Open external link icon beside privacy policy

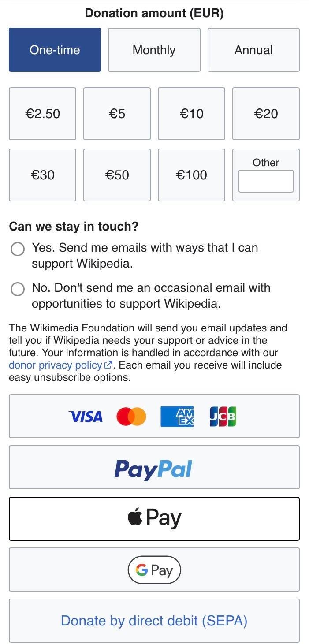tap(108, 365)
